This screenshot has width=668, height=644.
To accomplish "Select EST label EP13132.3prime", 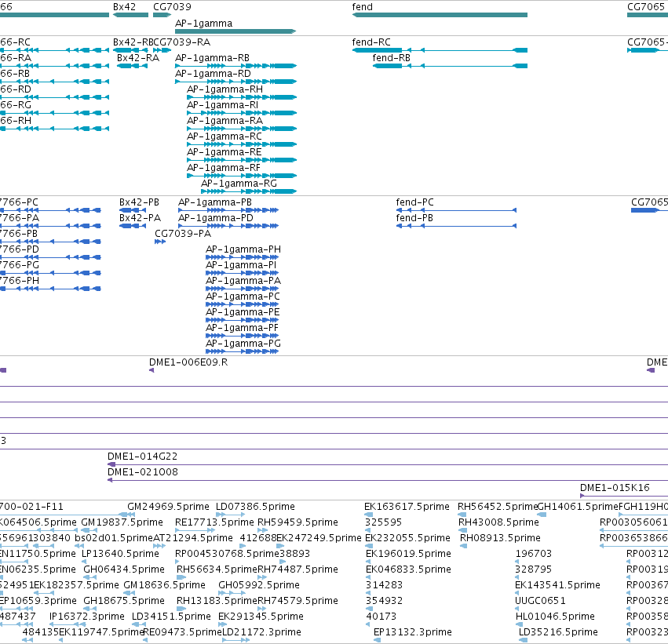I will click(413, 632).
